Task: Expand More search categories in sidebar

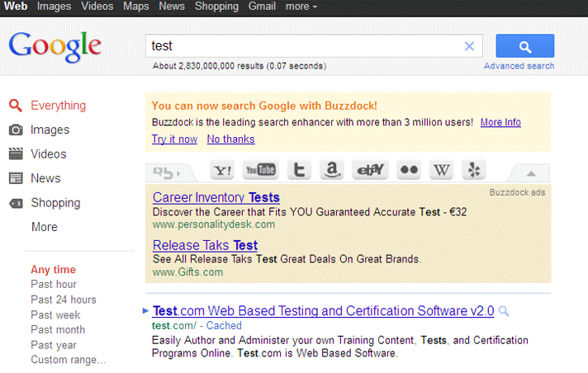Action: pyautogui.click(x=44, y=227)
